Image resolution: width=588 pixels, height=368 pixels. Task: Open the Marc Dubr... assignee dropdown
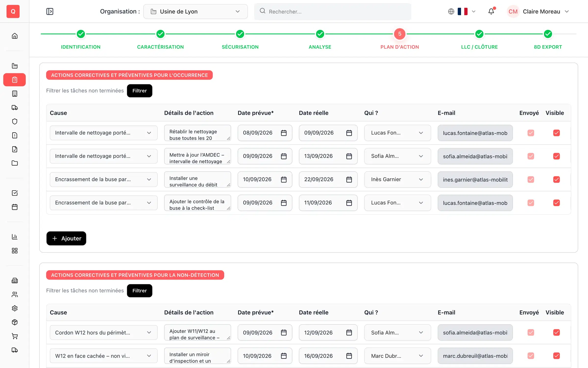click(397, 356)
